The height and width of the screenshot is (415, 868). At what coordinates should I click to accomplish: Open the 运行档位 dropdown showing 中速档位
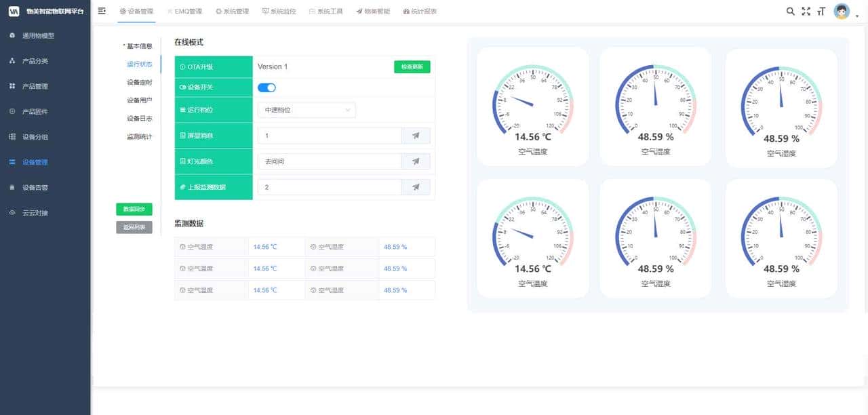click(x=307, y=110)
